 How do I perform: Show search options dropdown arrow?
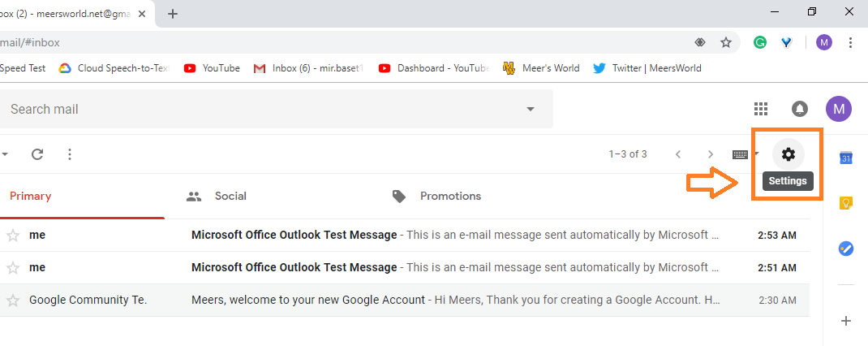[531, 109]
